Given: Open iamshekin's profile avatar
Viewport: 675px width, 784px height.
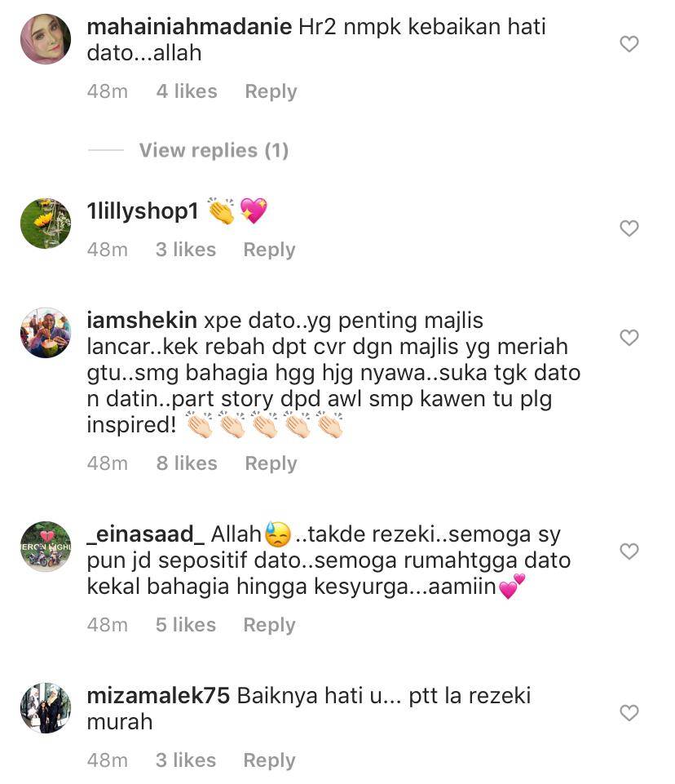Looking at the screenshot, I should [x=46, y=333].
